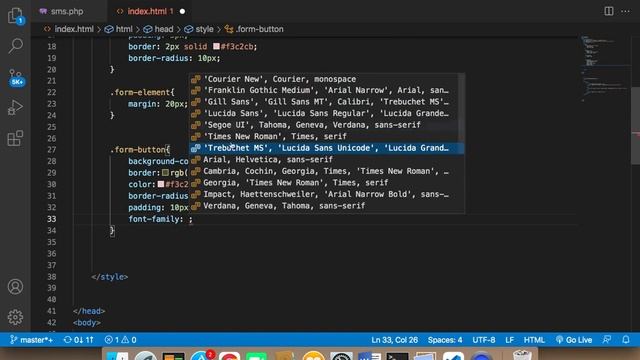
Task: Click the Split Editor icon
Action: tap(609, 11)
